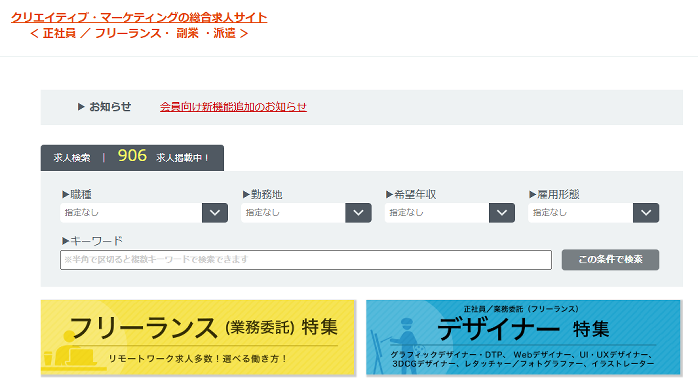Click the 希望年収 dropdown chevron arrow
Screen dimensions: 700x391
(x=502, y=213)
